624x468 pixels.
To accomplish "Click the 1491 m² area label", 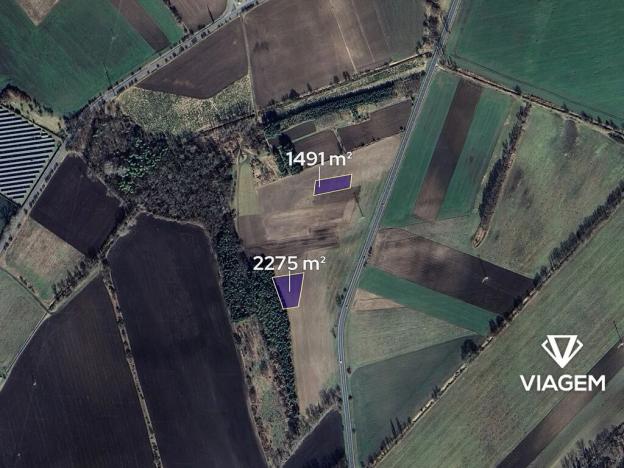I will 319,159.
